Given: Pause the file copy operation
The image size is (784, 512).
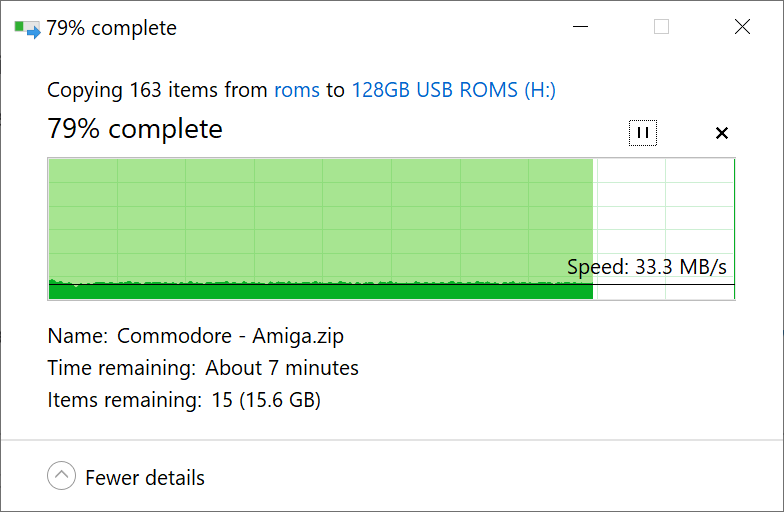Looking at the screenshot, I should (643, 133).
